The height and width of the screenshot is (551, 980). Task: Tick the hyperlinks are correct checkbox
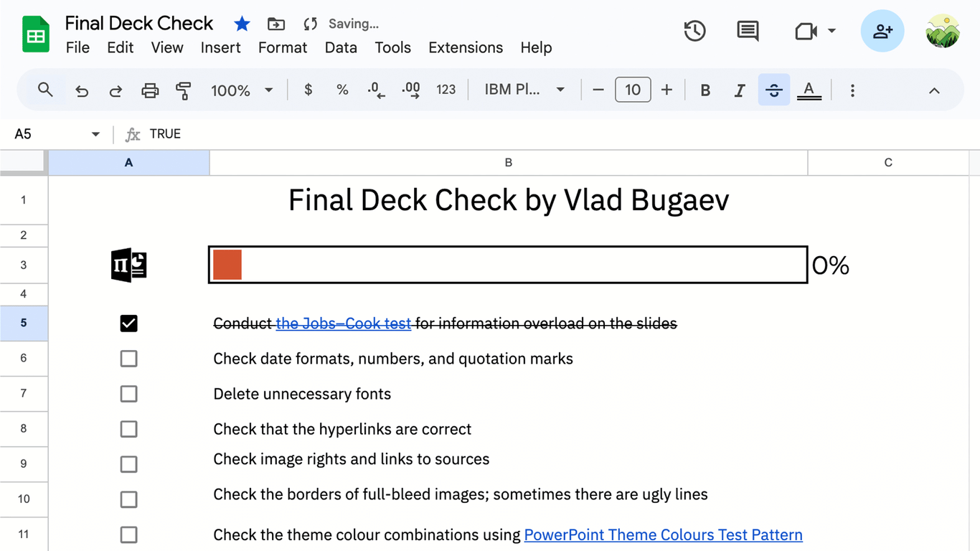[128, 429]
